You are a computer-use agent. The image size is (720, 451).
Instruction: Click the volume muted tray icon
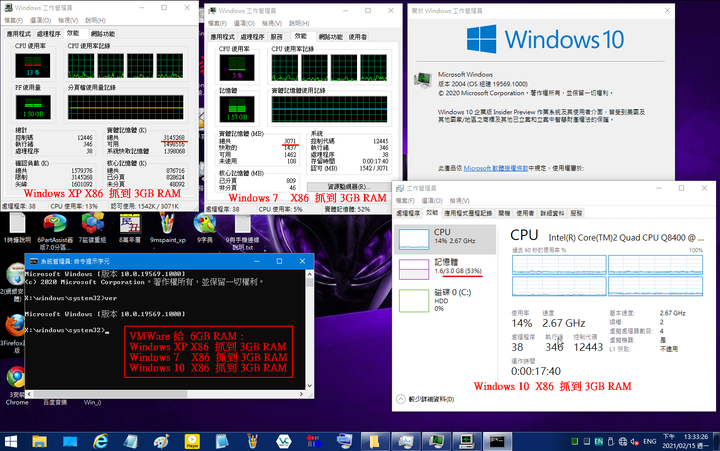click(635, 442)
